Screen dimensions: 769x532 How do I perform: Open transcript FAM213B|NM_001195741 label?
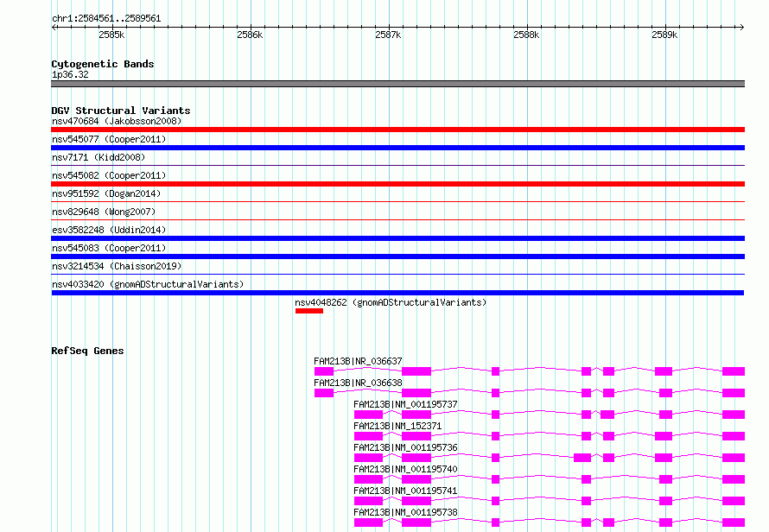[405, 491]
